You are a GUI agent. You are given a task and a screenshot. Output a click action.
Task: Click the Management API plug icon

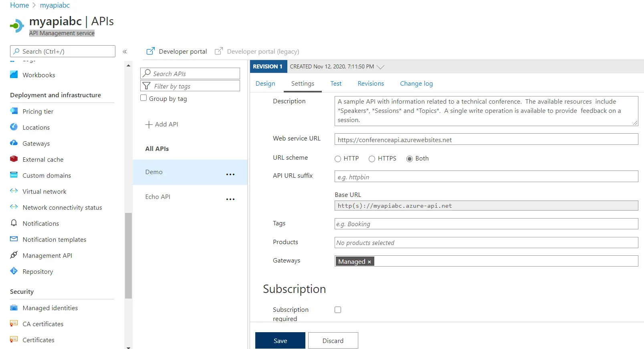click(14, 255)
